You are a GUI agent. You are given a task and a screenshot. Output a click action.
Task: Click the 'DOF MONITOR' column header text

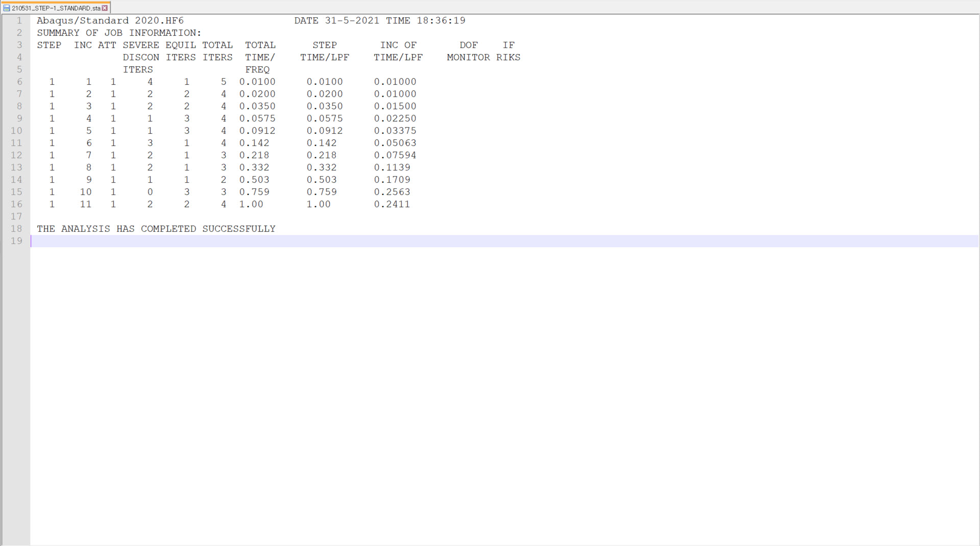pyautogui.click(x=469, y=51)
